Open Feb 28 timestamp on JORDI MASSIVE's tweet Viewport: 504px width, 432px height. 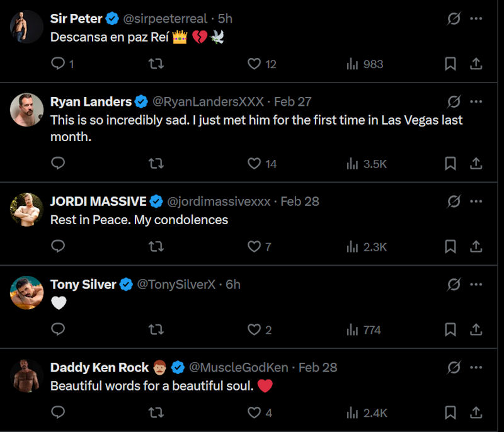coord(300,202)
